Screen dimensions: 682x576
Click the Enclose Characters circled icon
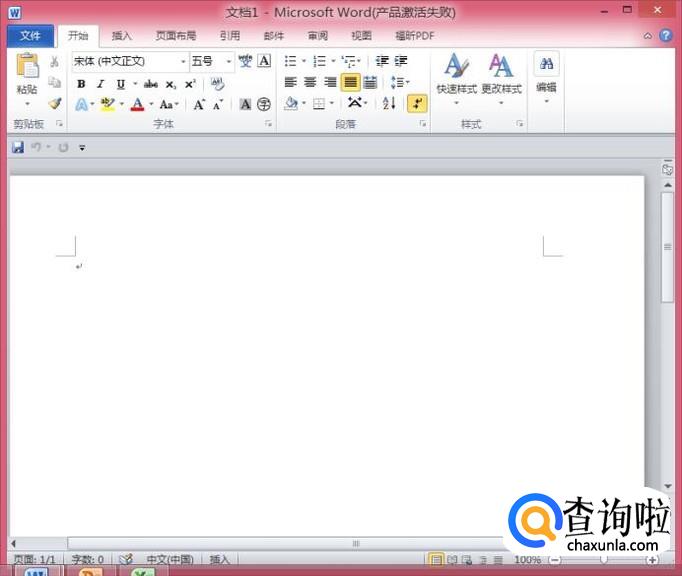pos(264,104)
